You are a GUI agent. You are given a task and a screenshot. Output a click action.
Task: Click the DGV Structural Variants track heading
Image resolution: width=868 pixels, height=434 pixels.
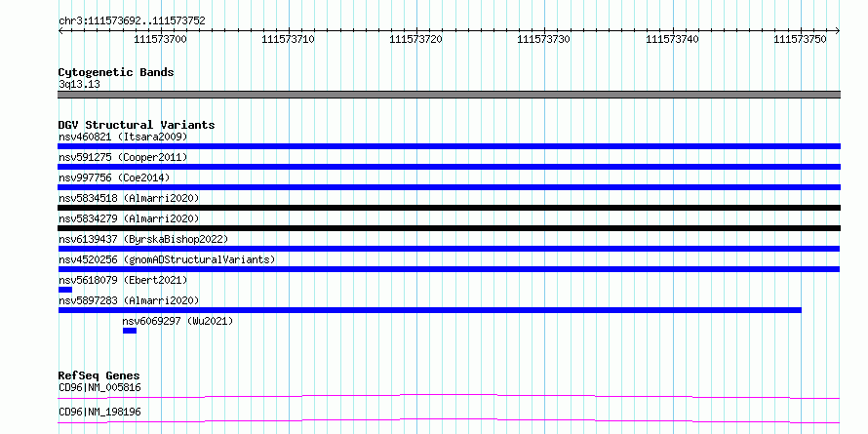tap(137, 125)
